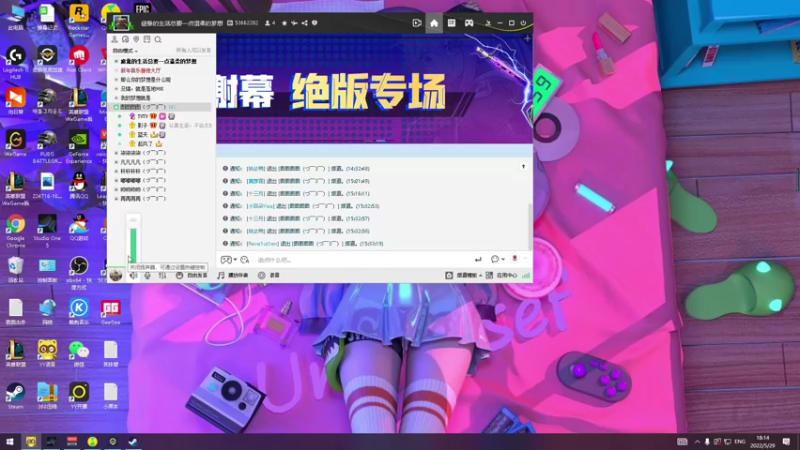Viewport: 800px width, 450px height.
Task: Click the plus icon at banner corner
Action: click(x=527, y=38)
